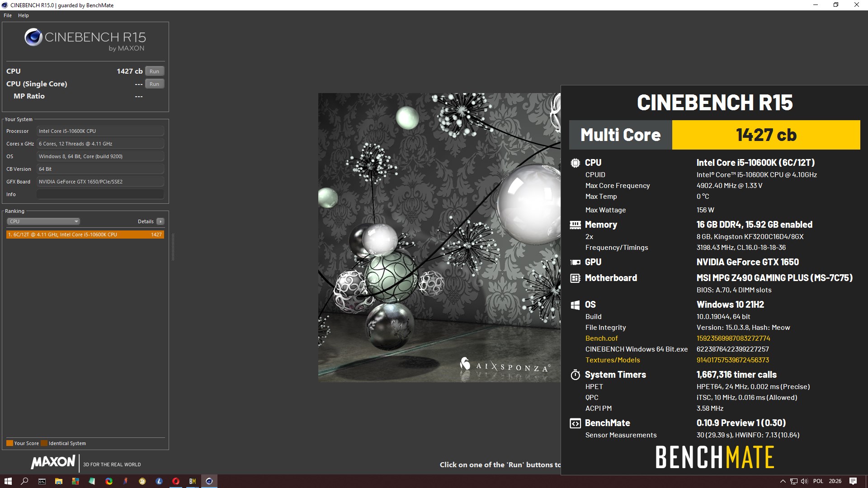The width and height of the screenshot is (868, 488).
Task: Click the Bench.cof hash value
Action: coord(733,338)
